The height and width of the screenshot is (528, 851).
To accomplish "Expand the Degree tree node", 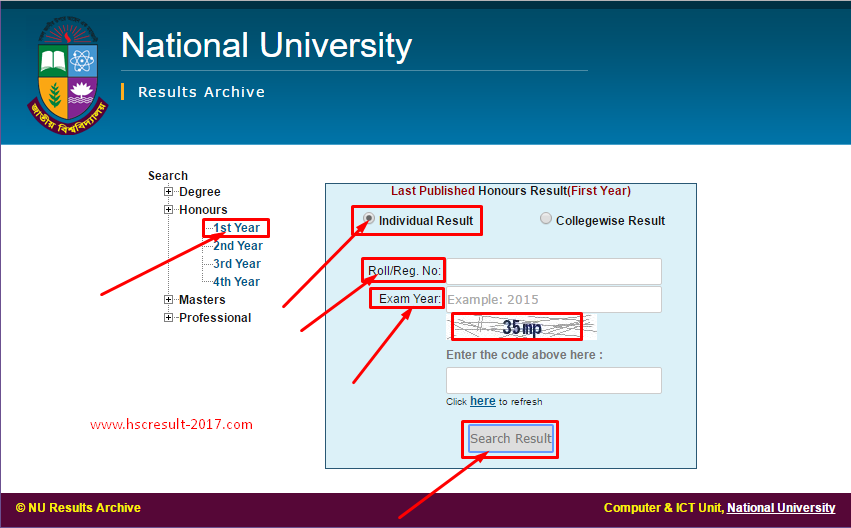I will [x=168, y=192].
